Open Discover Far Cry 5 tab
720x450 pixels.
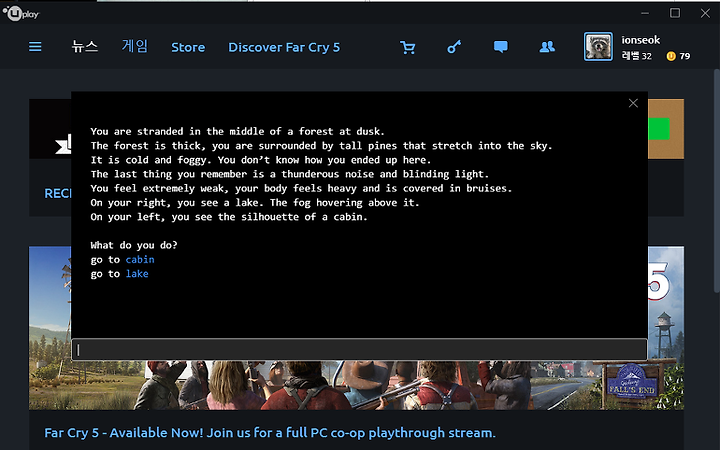pos(284,47)
